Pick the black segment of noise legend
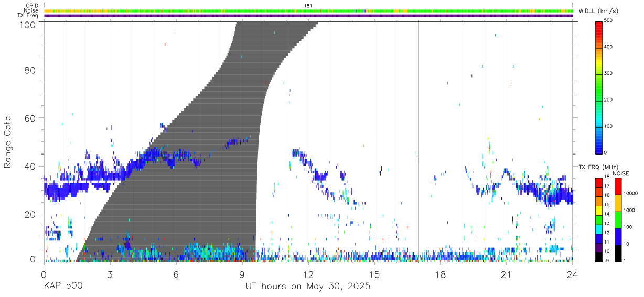 click(x=618, y=253)
